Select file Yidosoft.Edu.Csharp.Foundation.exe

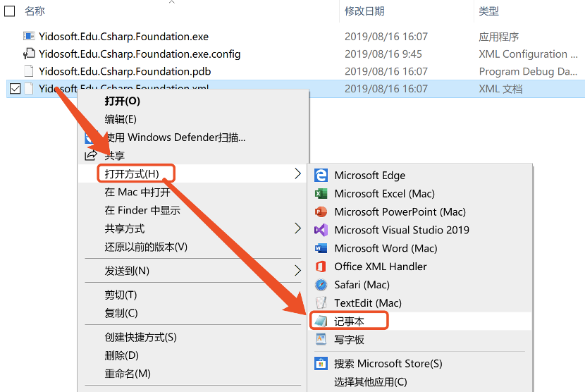[x=123, y=36]
